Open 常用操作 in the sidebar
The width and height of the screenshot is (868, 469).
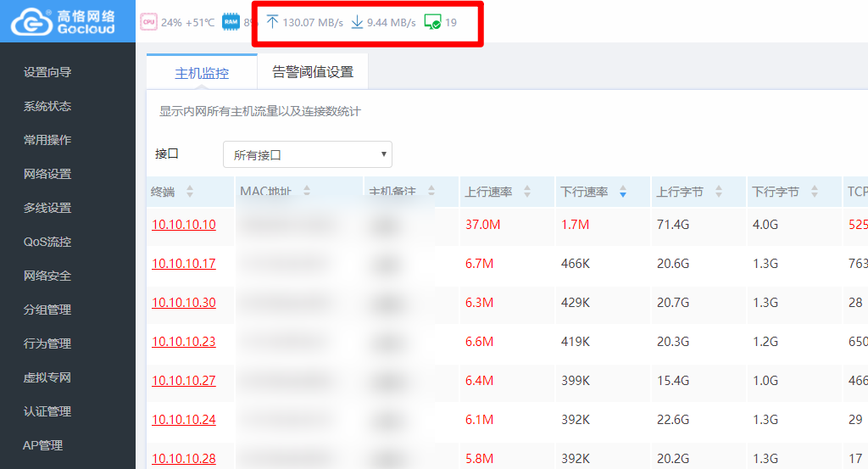pyautogui.click(x=47, y=140)
